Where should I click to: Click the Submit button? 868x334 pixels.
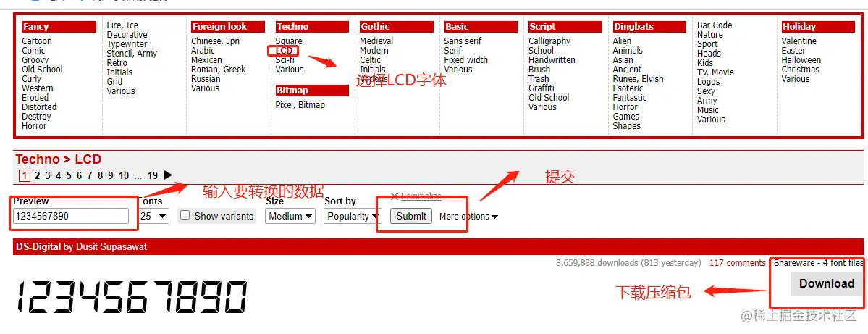pos(410,216)
